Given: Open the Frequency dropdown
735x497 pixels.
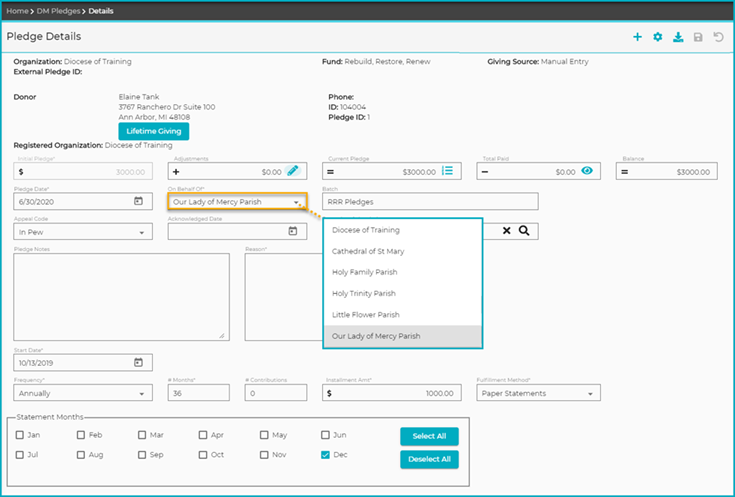Looking at the screenshot, I should tap(83, 393).
